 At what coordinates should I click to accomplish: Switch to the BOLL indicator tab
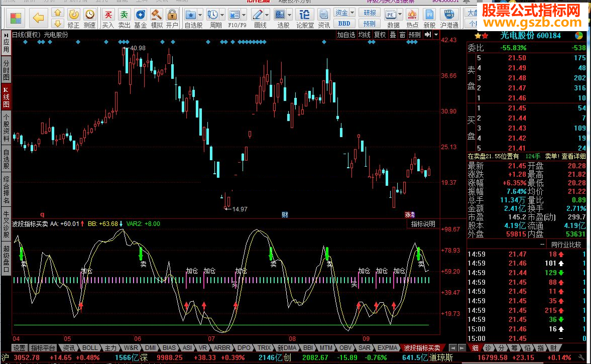(90, 348)
